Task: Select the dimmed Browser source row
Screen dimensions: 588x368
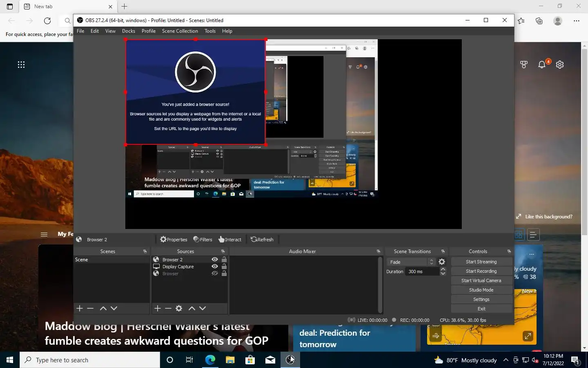Action: (x=189, y=274)
